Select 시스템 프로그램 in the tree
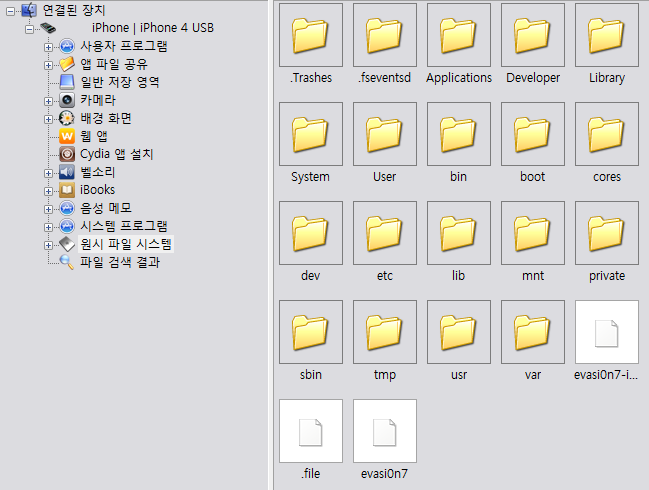The width and height of the screenshot is (649, 490). pyautogui.click(x=124, y=226)
